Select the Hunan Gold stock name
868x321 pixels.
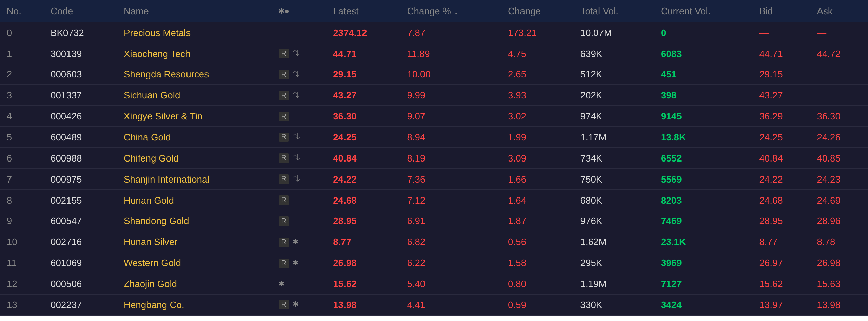(149, 201)
